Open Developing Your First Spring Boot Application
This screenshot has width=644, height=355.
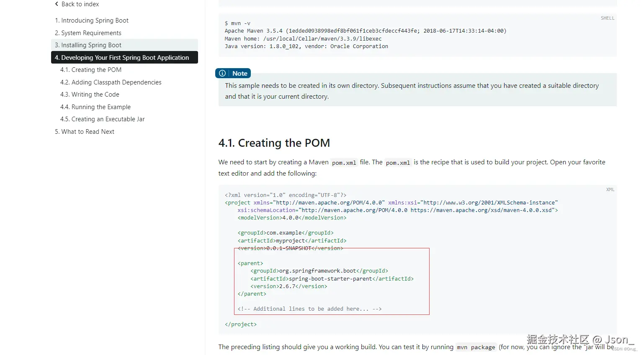tap(124, 58)
